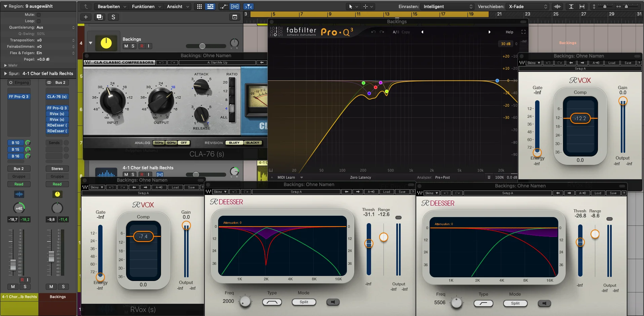Collapse the Spur 4-1 Chor section

point(5,73)
